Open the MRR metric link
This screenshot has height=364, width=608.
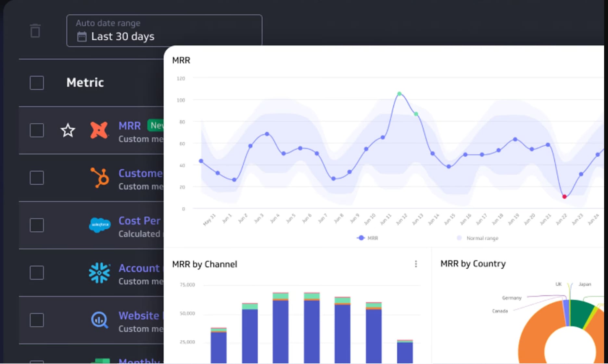pyautogui.click(x=130, y=126)
